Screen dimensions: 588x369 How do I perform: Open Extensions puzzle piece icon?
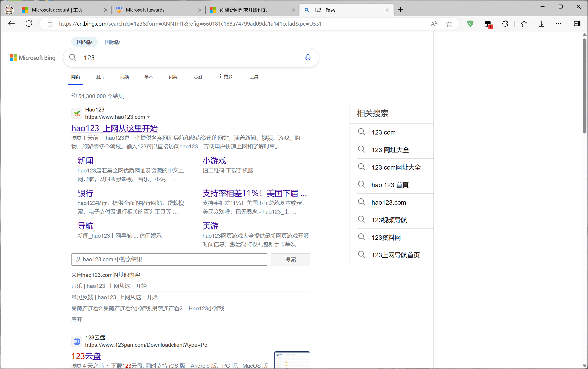tap(505, 24)
